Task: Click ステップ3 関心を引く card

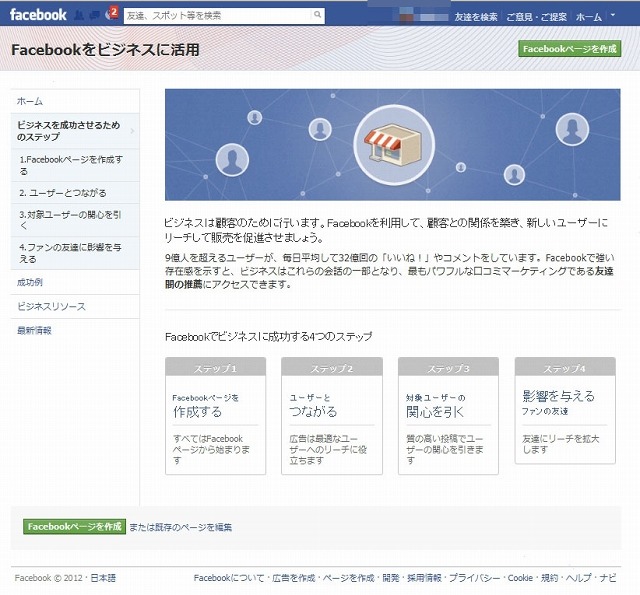Action: 448,416
